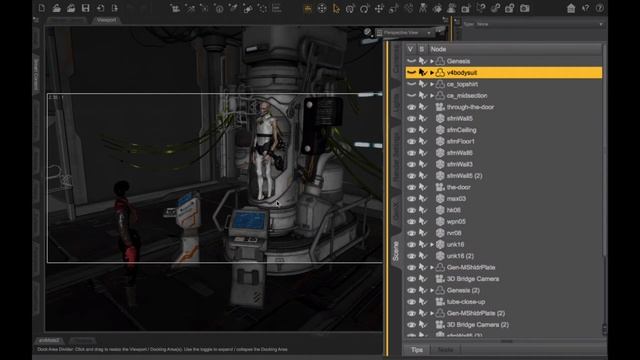Click the New Scene file icon
Viewport: 640px width, 360px height.
[42, 8]
